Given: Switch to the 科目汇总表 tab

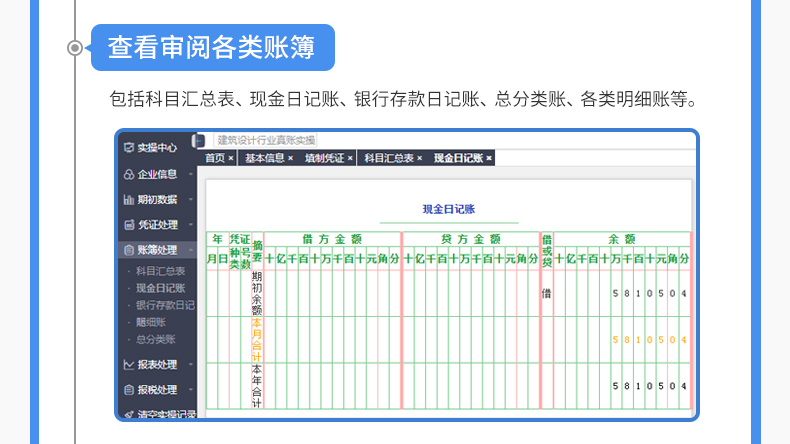Looking at the screenshot, I should point(388,159).
